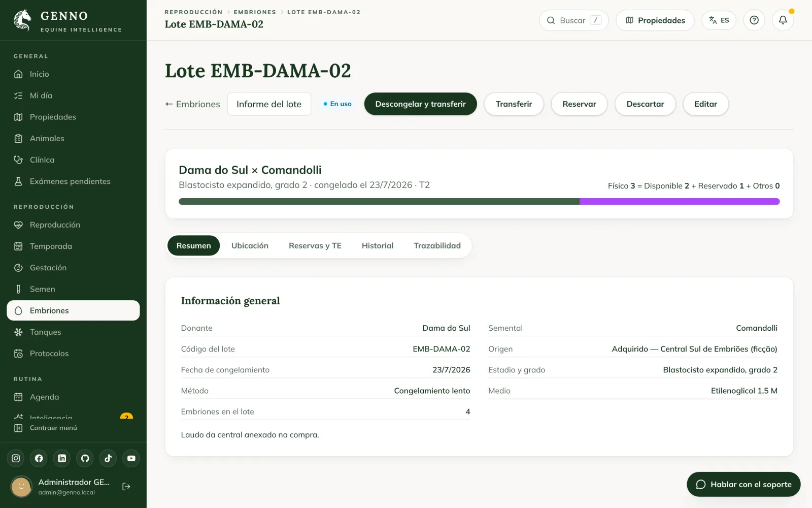Open Tanques section

pos(73,332)
